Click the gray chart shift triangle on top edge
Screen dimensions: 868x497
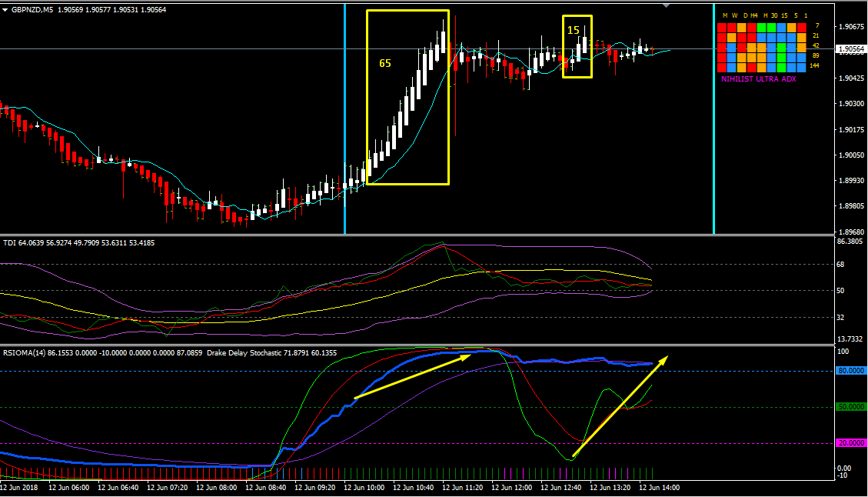click(667, 5)
